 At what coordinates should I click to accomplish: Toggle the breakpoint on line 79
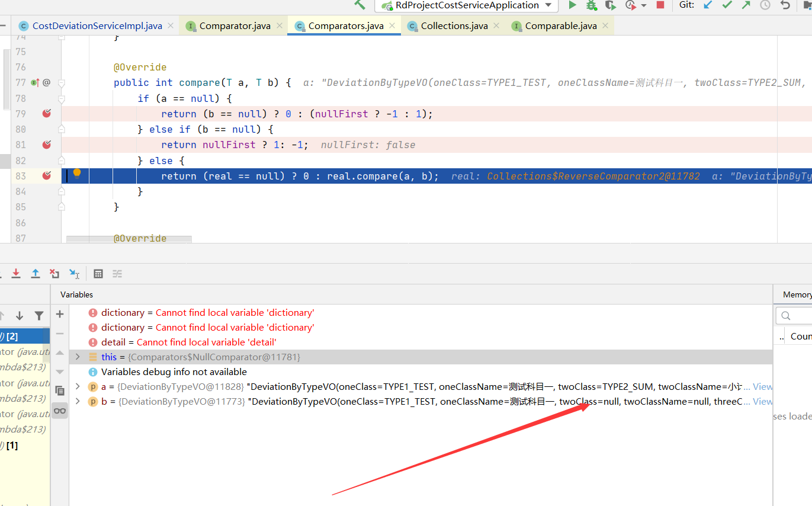coord(46,113)
